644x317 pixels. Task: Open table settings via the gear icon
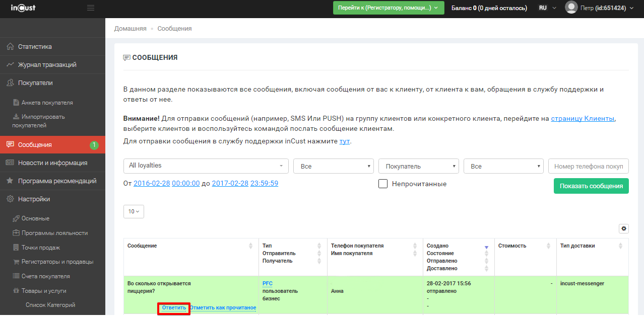tap(624, 228)
